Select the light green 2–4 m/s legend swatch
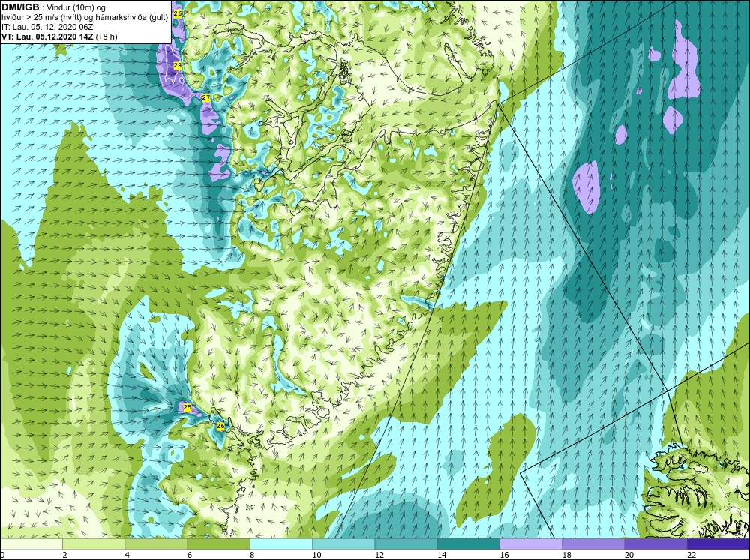750x560 pixels. tap(94, 544)
